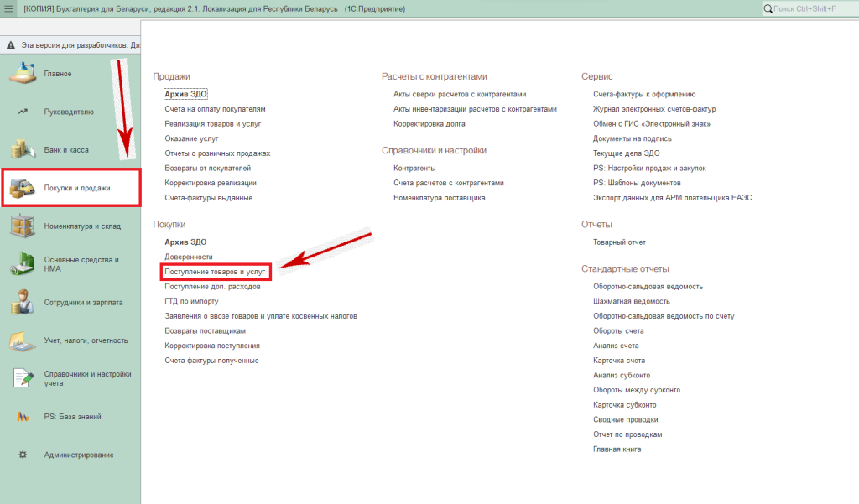The height and width of the screenshot is (504, 859).
Task: Click the Номенклатура и склад icon
Action: tap(23, 226)
